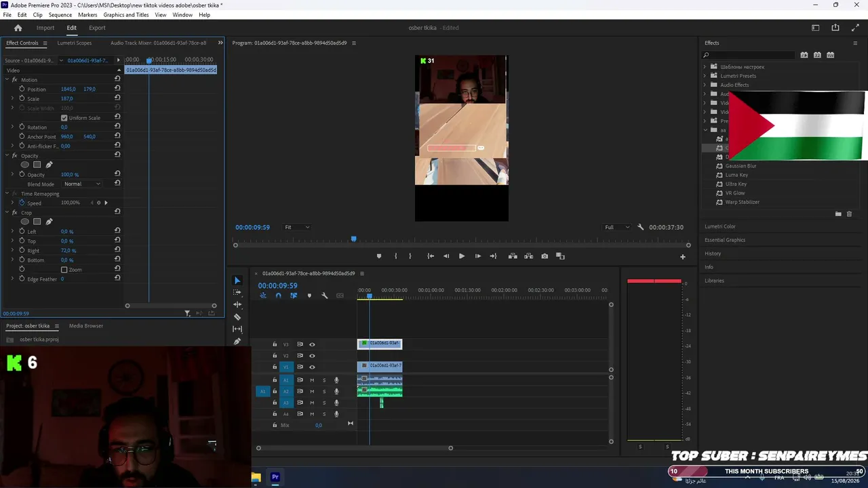Click the free draw bezier pen under Opacity
Viewport: 868px width, 488px height.
click(x=49, y=165)
